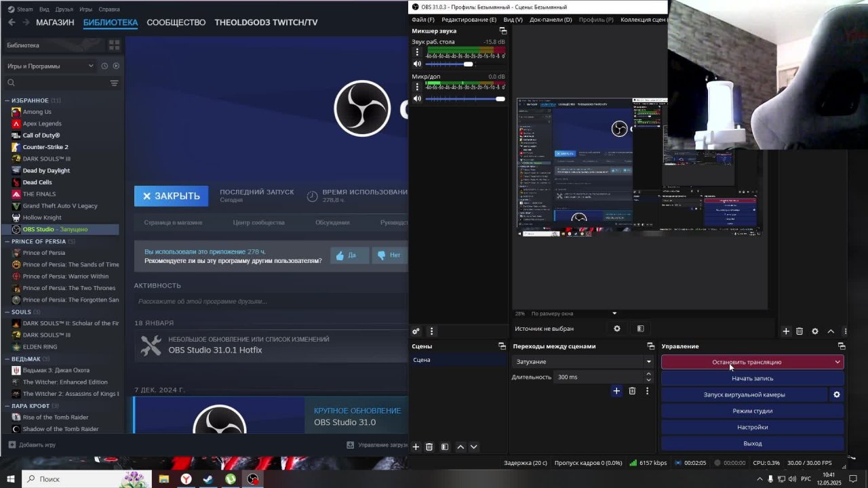This screenshot has width=868, height=488.
Task: Open virtual camera settings gear
Action: click(x=837, y=394)
